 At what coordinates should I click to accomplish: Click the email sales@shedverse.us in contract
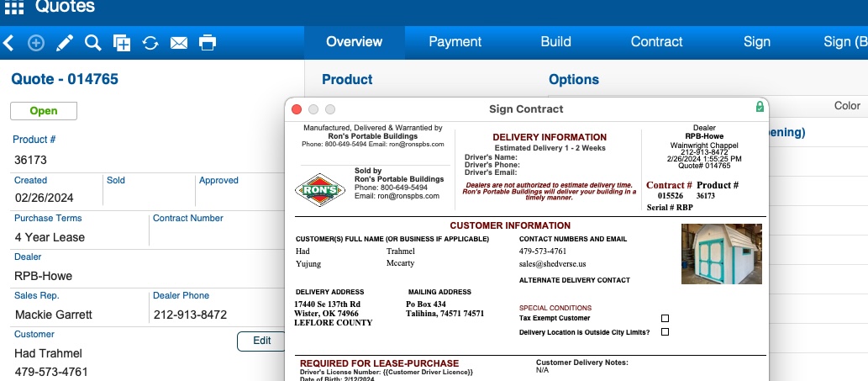(552, 264)
